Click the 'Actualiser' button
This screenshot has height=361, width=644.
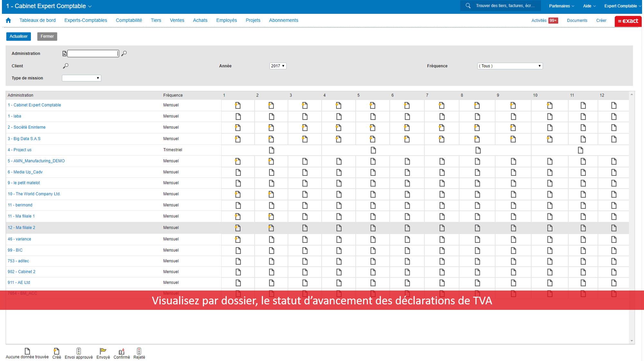[19, 36]
